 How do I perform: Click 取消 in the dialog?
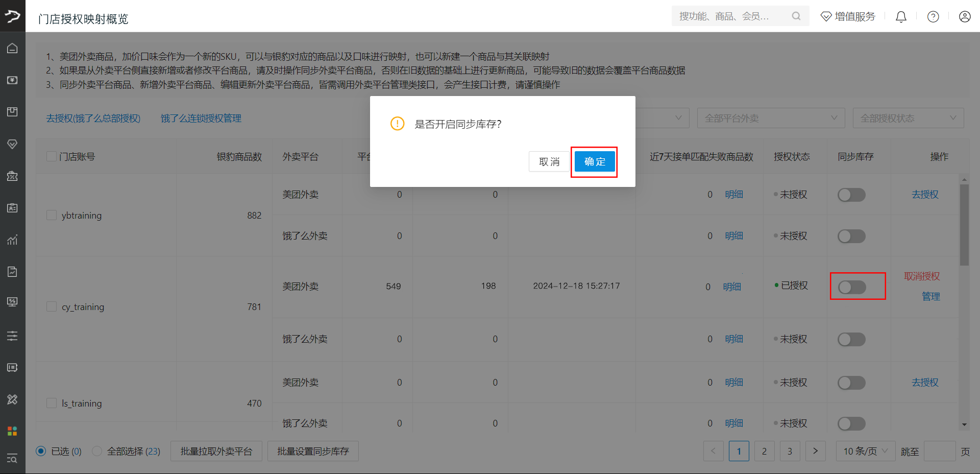coord(549,162)
